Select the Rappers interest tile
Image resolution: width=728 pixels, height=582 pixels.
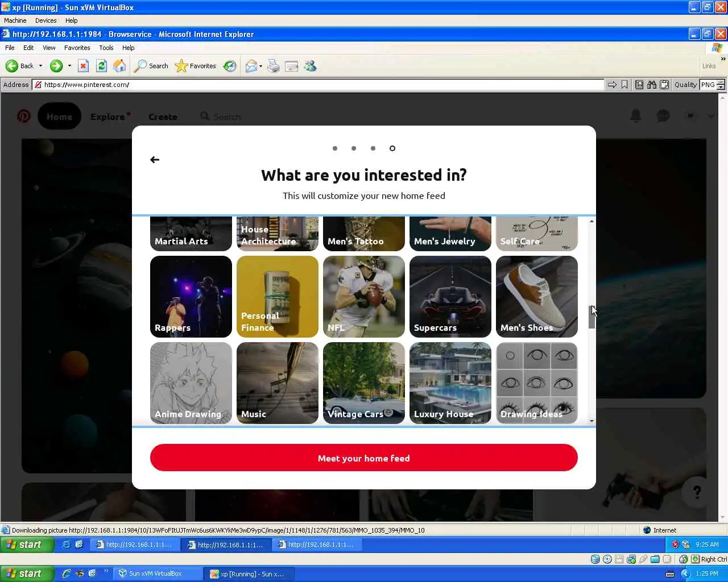pyautogui.click(x=191, y=297)
